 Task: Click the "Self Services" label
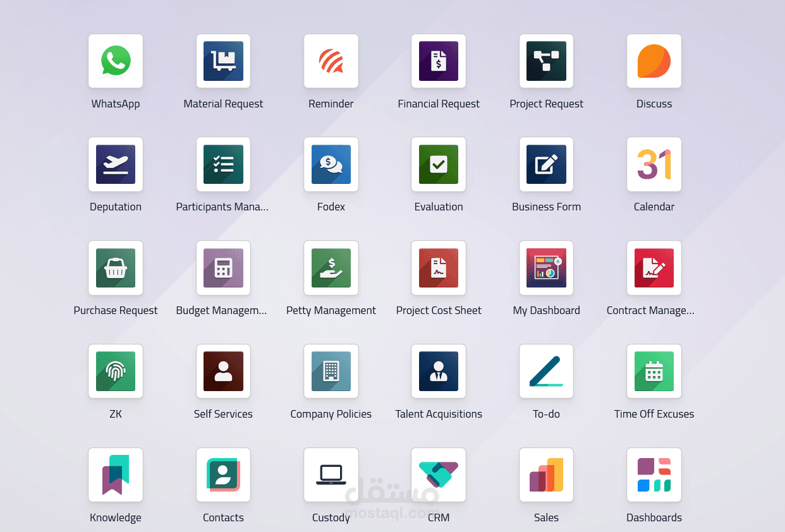(x=223, y=414)
